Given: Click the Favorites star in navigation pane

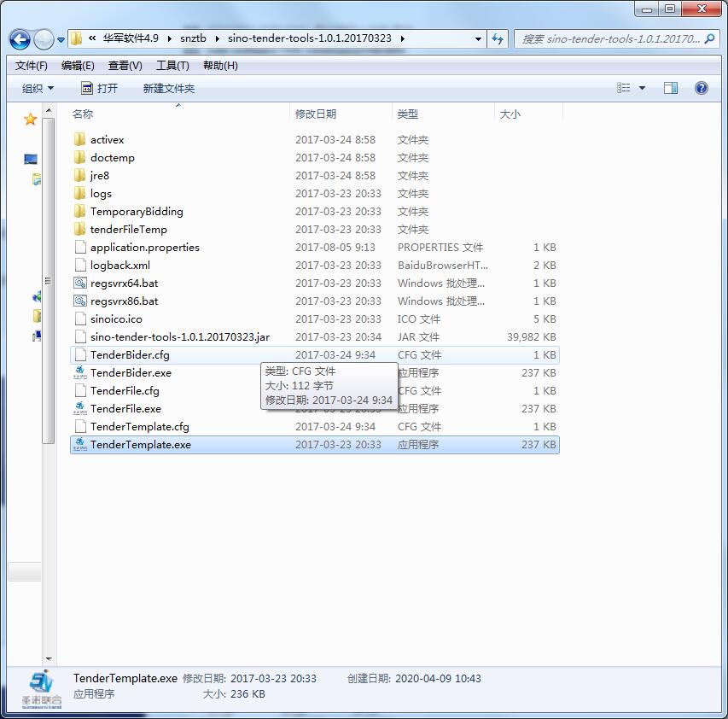Looking at the screenshot, I should click(x=30, y=120).
